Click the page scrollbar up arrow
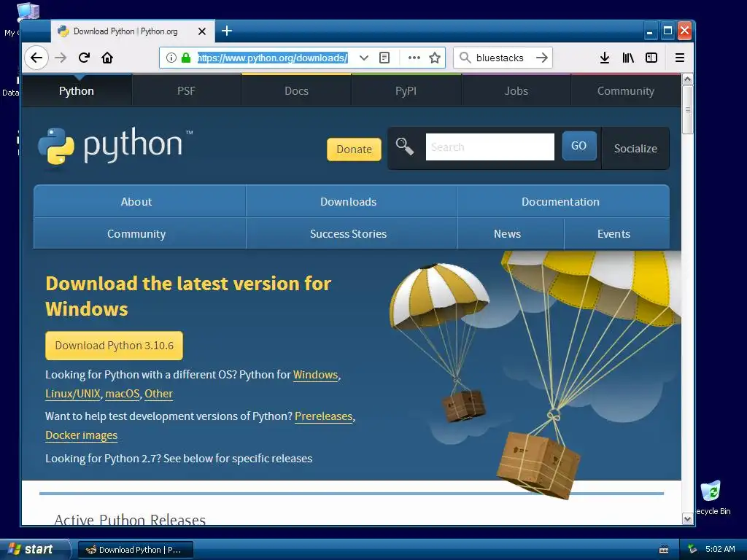This screenshot has height=560, width=747. point(687,79)
